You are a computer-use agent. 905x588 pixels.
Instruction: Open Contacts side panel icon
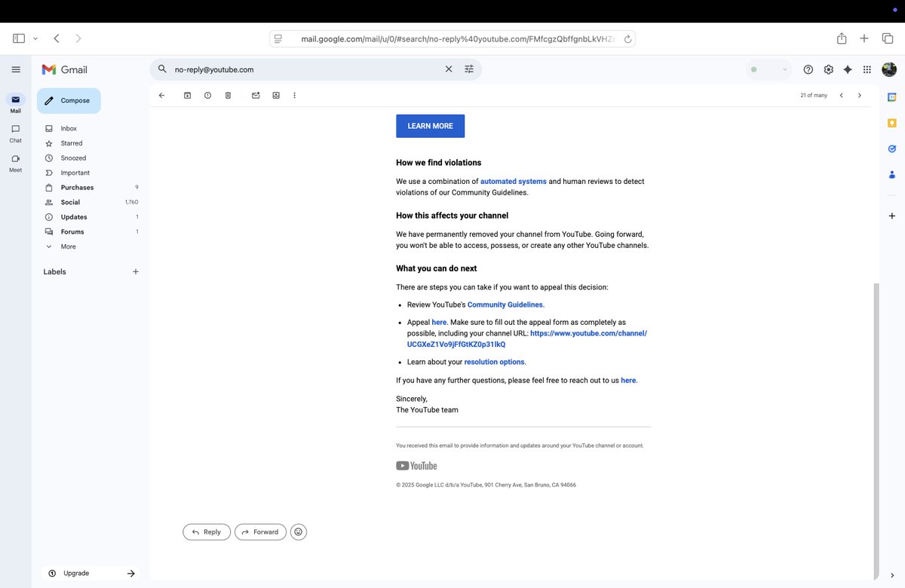coord(892,174)
